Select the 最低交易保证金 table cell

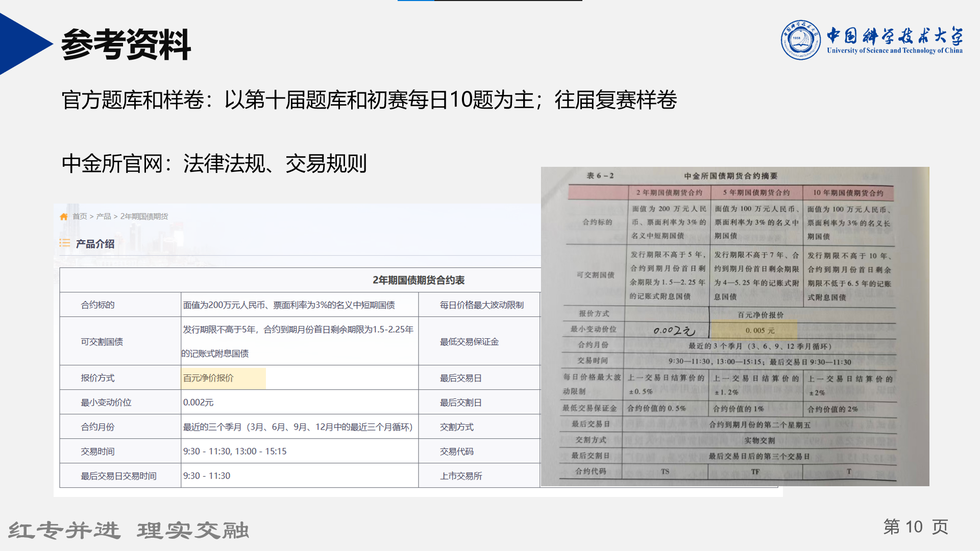click(x=469, y=342)
